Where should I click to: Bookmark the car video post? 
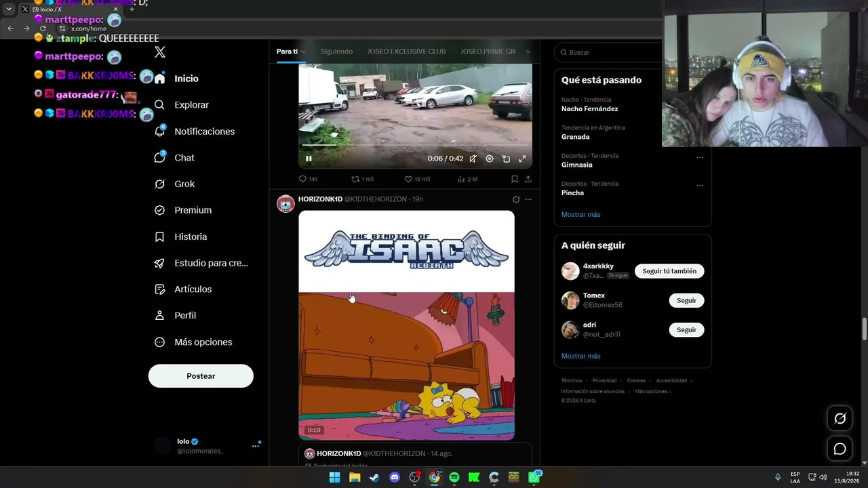515,179
